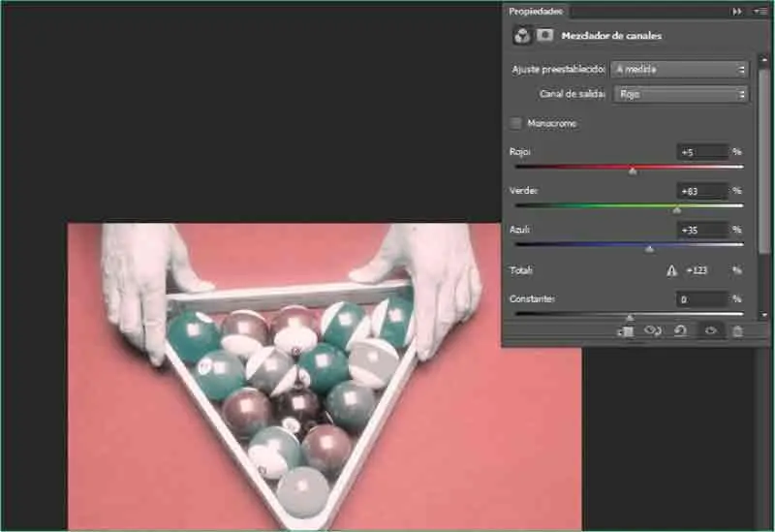Open the Propiedades panel options menu
This screenshot has height=532, width=775.
coord(759,11)
